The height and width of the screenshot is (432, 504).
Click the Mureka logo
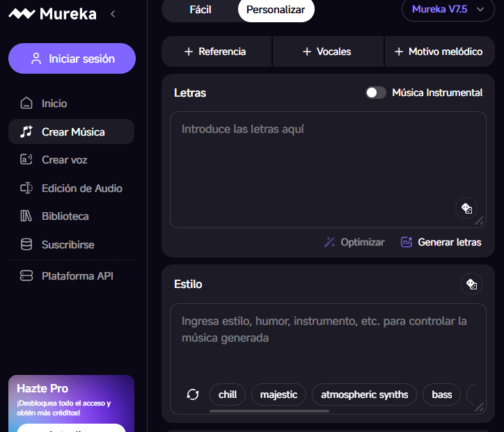pos(53,14)
